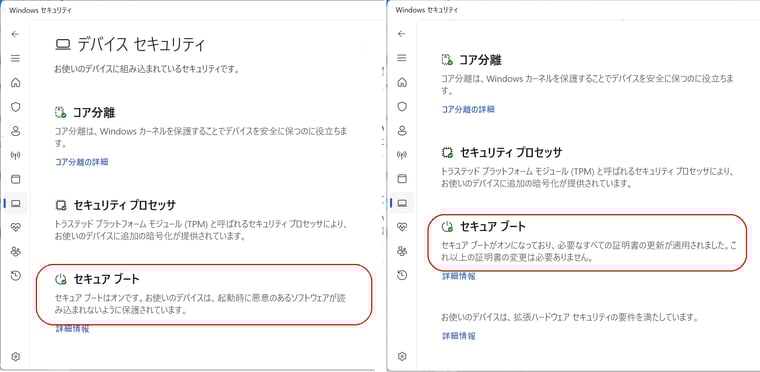760x372 pixels.
Task: Click the コア分離 chip icon in left window
Action: coord(60,113)
